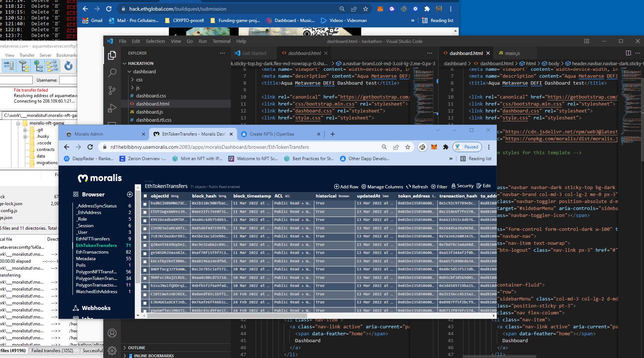Expand the css folder in VS Code Explorer
Viewport: 644px width, 358px height.
(133, 80)
